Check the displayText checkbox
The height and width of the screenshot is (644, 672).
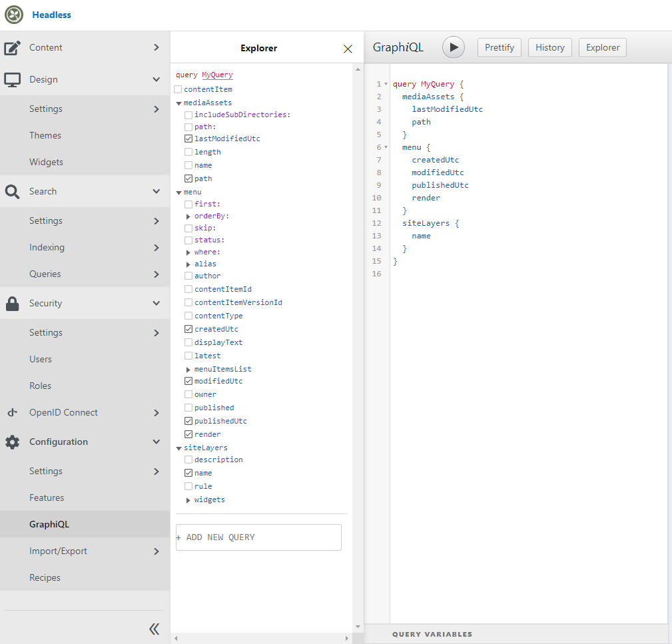tap(188, 342)
